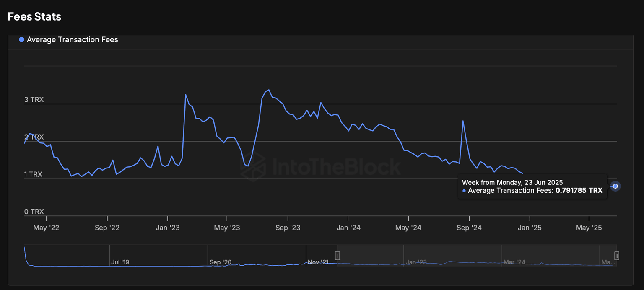Viewport: 644px width, 290px height.
Task: Click the 3 TRX y-axis label
Action: pyautogui.click(x=34, y=100)
